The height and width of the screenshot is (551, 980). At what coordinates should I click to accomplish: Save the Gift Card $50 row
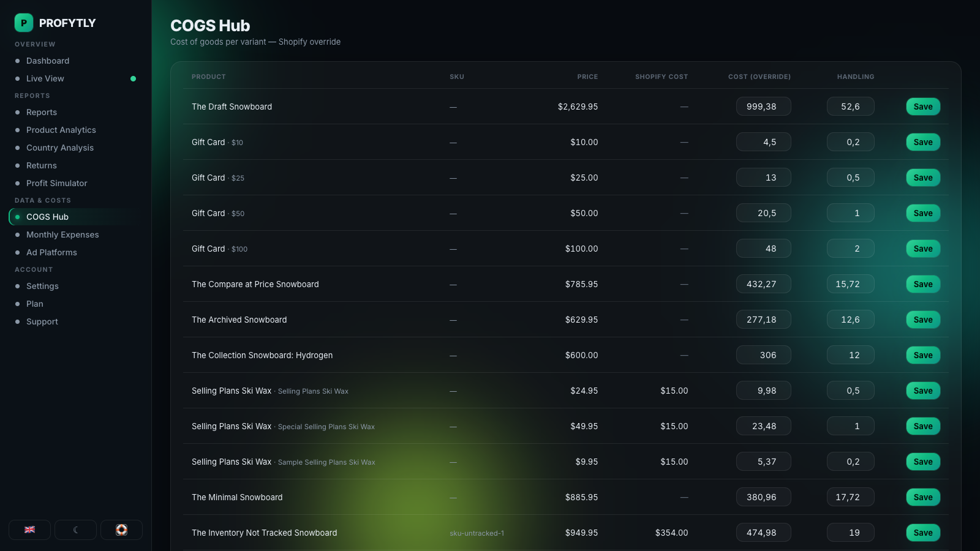(x=923, y=213)
